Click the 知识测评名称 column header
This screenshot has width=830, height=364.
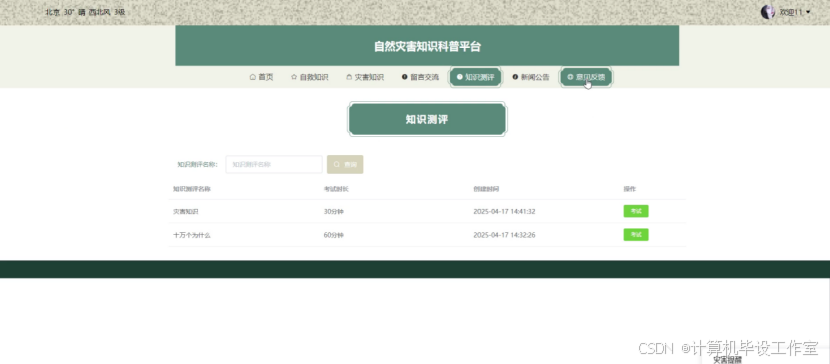click(x=192, y=189)
